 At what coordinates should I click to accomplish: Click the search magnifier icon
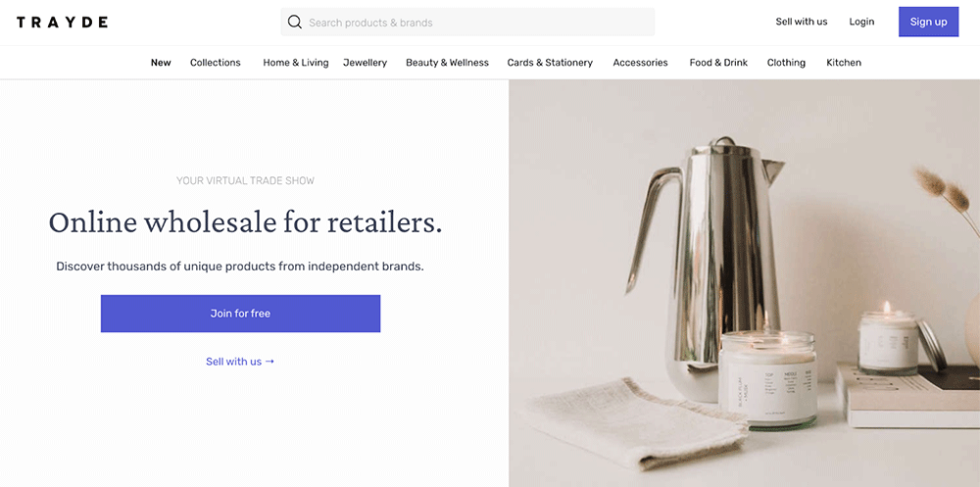tap(294, 22)
